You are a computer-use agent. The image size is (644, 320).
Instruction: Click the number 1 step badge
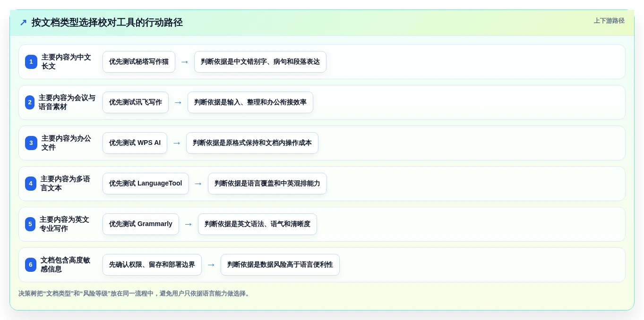31,62
